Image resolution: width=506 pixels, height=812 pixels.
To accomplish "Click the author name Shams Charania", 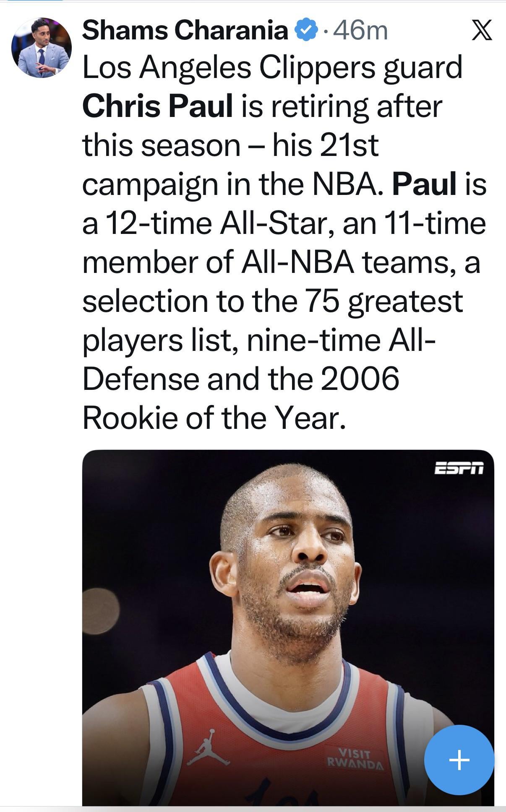I will point(185,31).
